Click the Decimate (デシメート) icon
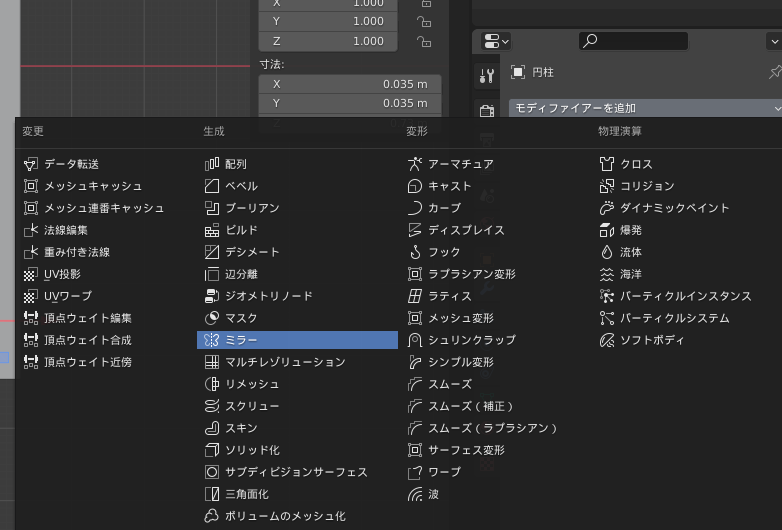Image resolution: width=782 pixels, height=530 pixels. 212,252
